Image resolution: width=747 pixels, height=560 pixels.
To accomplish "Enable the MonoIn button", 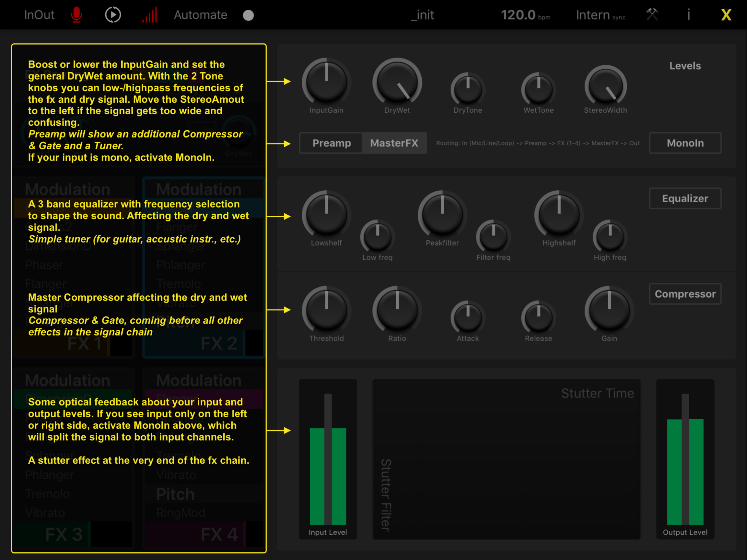I will (685, 143).
